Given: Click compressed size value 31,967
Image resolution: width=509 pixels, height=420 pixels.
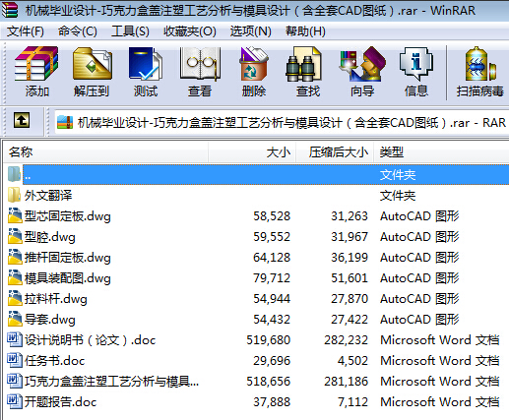Looking at the screenshot, I should 350,237.
